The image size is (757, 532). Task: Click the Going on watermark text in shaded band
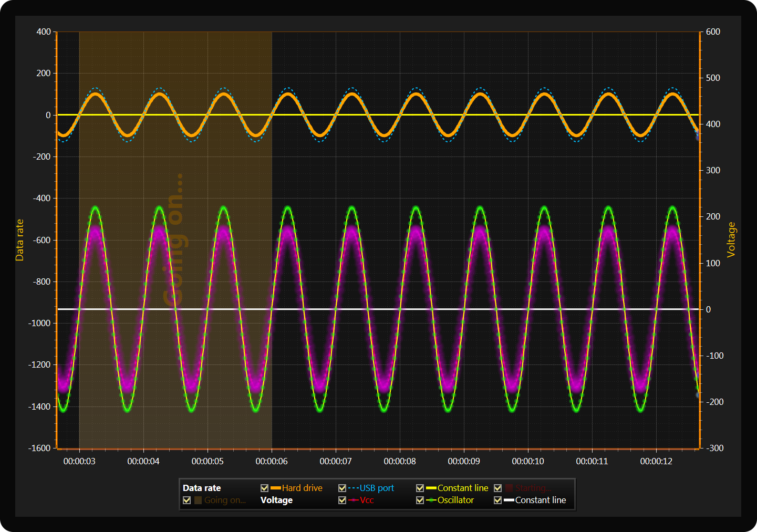[x=174, y=240]
